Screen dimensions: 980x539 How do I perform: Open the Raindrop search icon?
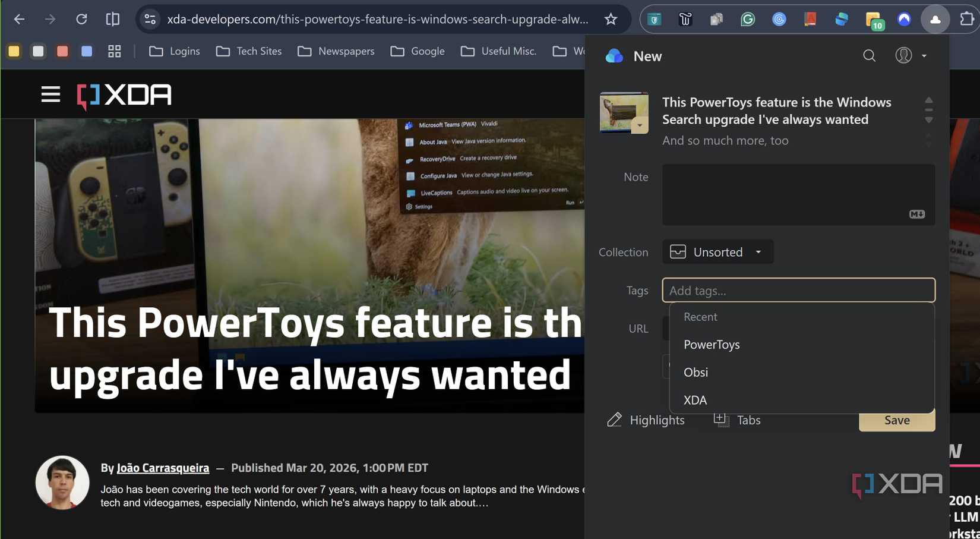[869, 55]
